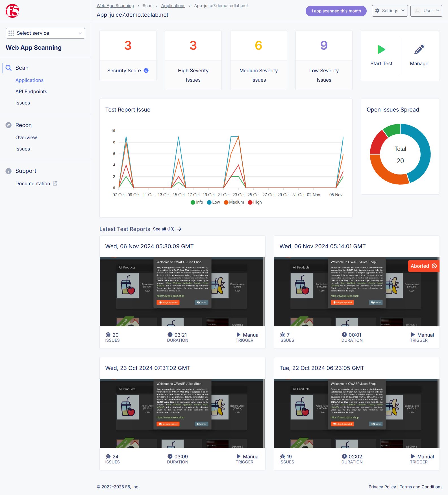Click the Scan magnifier icon in sidebar

click(8, 68)
